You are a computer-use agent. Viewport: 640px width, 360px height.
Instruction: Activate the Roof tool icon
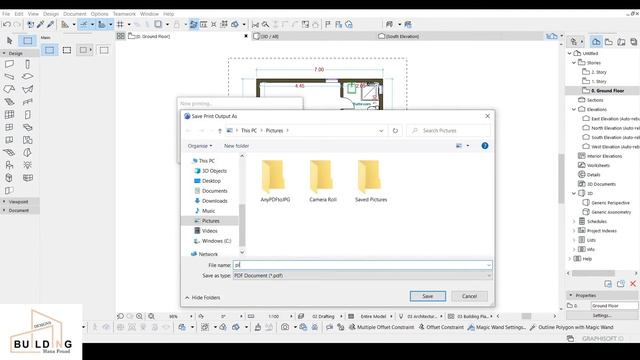point(9,89)
